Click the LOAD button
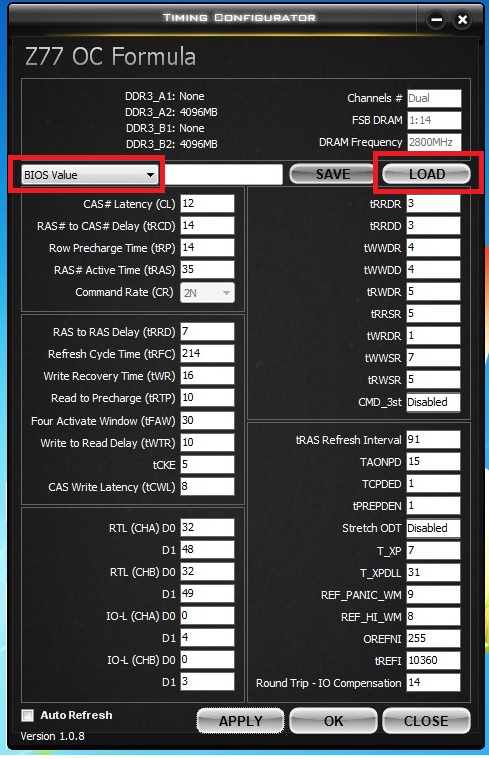This screenshot has width=489, height=759. (427, 174)
